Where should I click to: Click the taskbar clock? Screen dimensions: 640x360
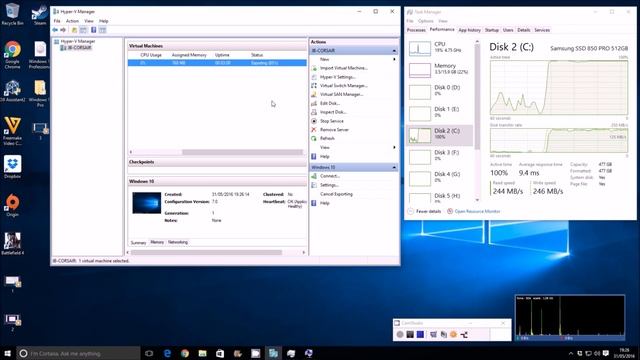point(624,353)
